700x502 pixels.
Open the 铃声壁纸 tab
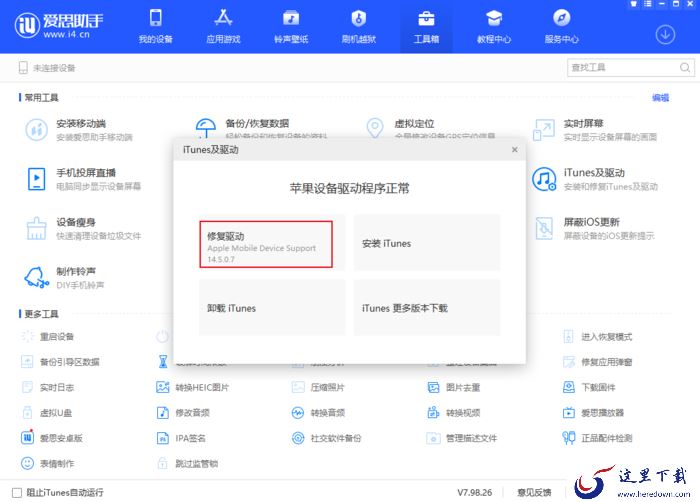pyautogui.click(x=291, y=27)
